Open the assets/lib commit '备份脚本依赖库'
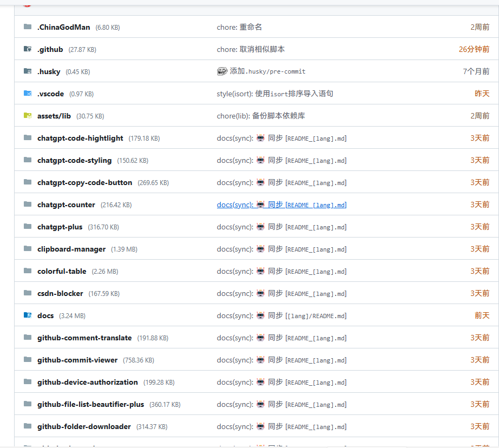This screenshot has height=448, width=499. point(265,116)
